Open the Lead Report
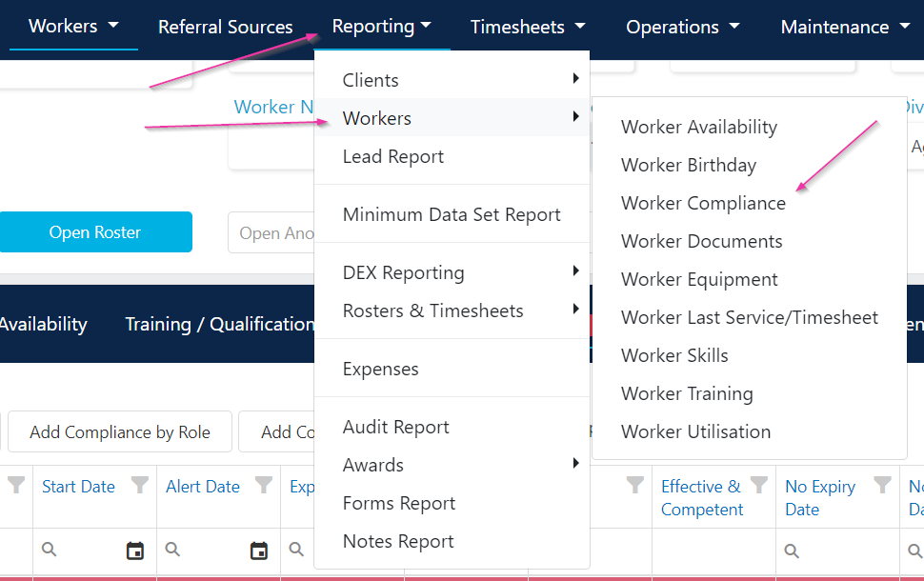Viewport: 924px width, 581px height. click(452, 156)
